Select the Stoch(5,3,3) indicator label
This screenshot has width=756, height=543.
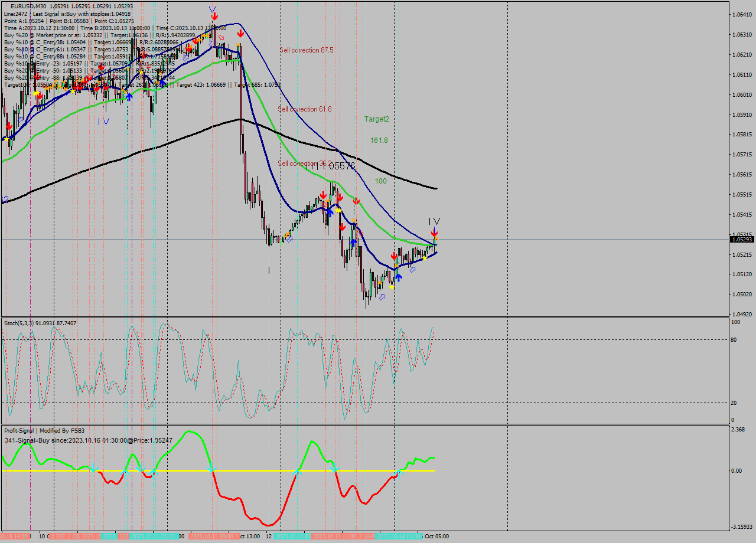coord(18,323)
